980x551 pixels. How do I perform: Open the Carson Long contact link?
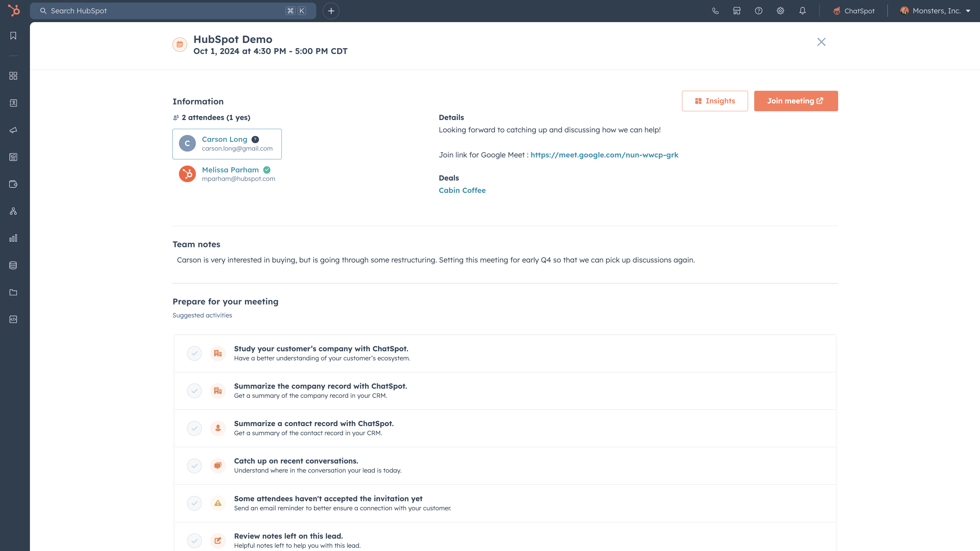(225, 139)
